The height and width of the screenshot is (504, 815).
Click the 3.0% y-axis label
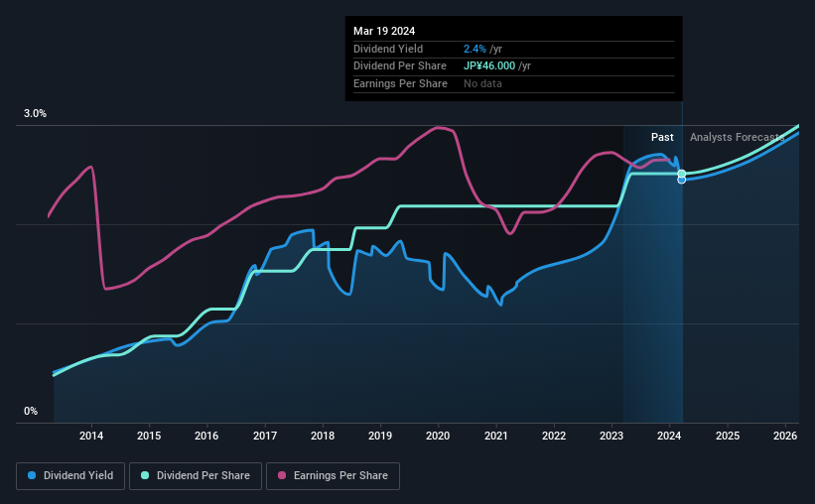[x=35, y=113]
